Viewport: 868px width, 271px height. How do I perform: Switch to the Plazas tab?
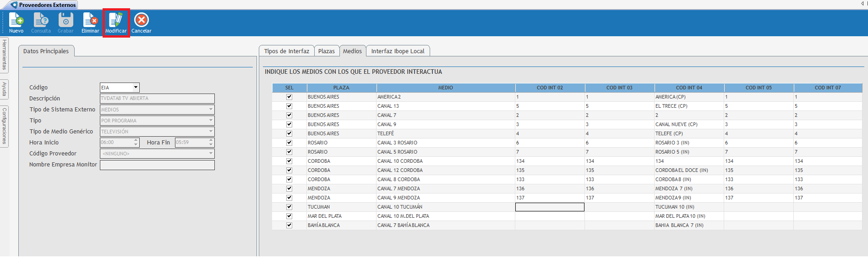click(x=326, y=51)
